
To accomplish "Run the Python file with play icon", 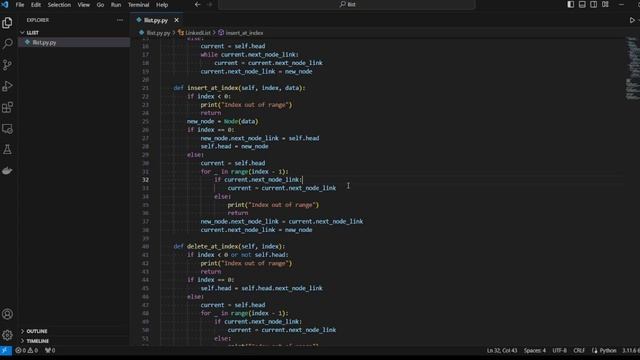I will click(x=632, y=20).
